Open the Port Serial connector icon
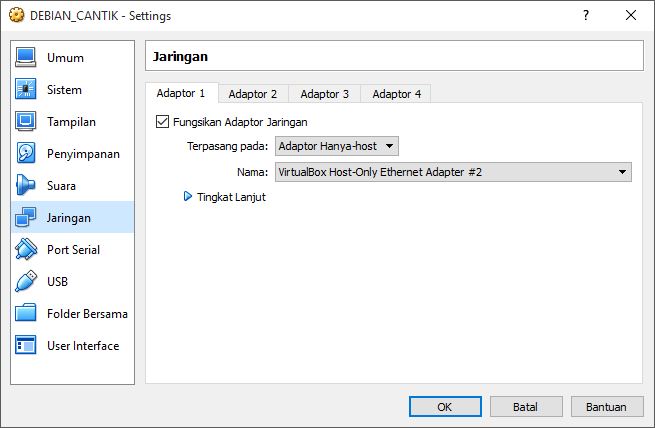 (25, 249)
